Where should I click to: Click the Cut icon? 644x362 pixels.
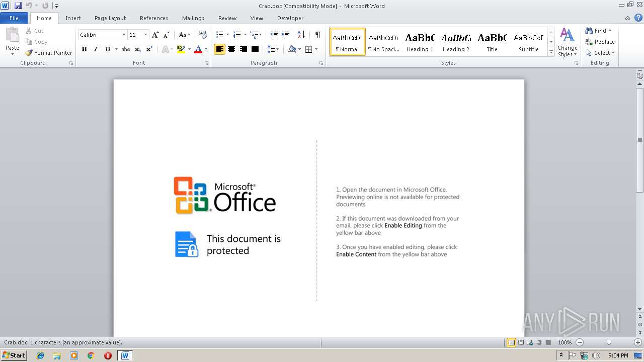(29, 31)
